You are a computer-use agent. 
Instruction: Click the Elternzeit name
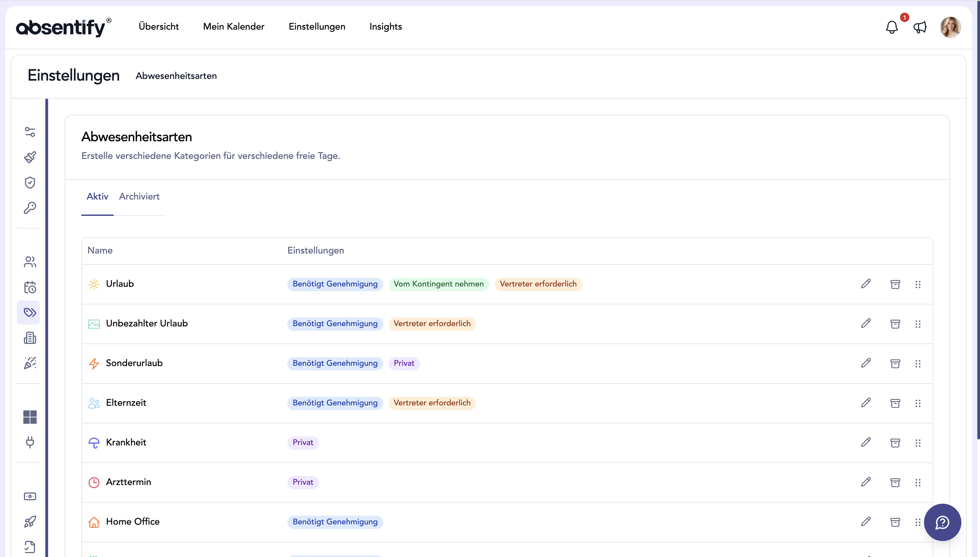pyautogui.click(x=126, y=403)
